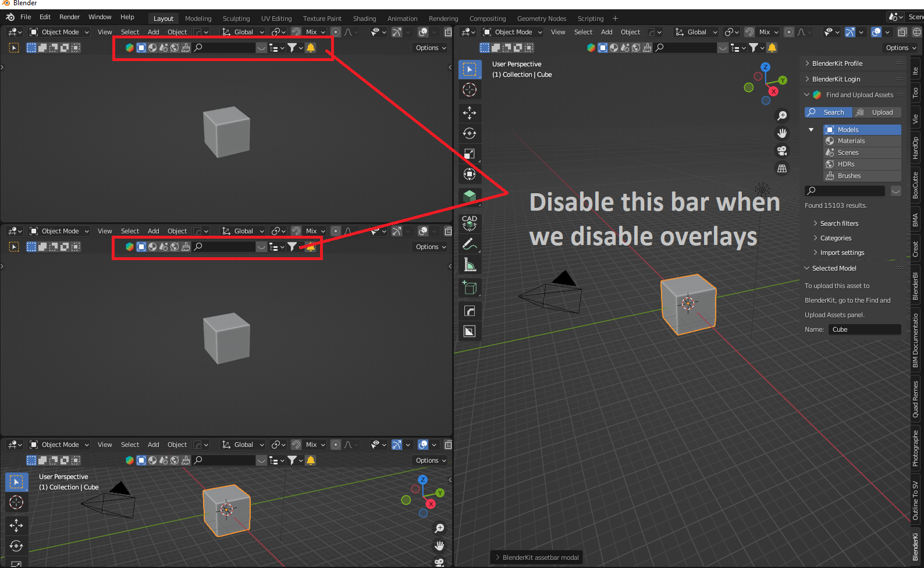
Task: Expand BlenderKit assetbar modal panel
Action: pos(536,558)
